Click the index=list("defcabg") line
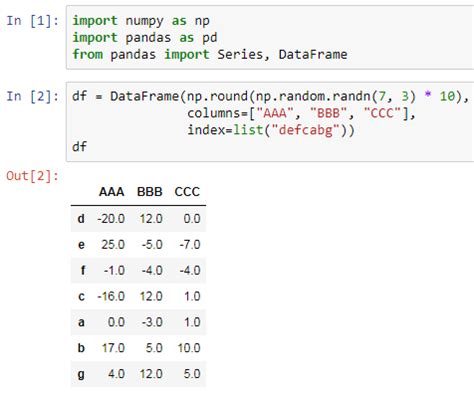The width and height of the screenshot is (474, 394). [x=271, y=130]
